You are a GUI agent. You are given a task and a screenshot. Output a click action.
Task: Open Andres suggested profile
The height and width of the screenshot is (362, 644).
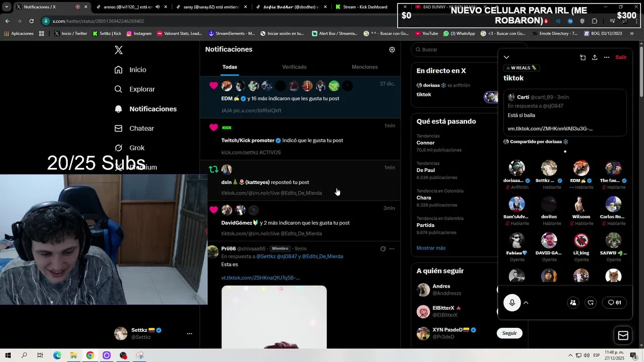tap(441, 286)
